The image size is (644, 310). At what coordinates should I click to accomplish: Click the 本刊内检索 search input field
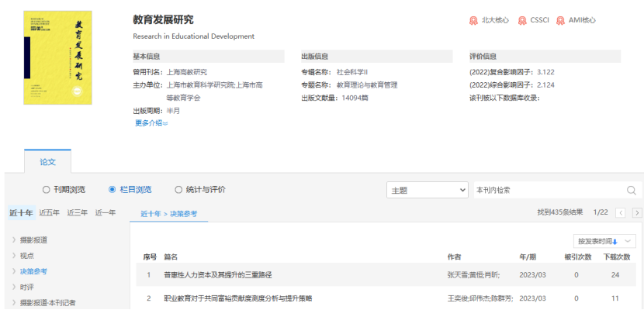tap(547, 190)
